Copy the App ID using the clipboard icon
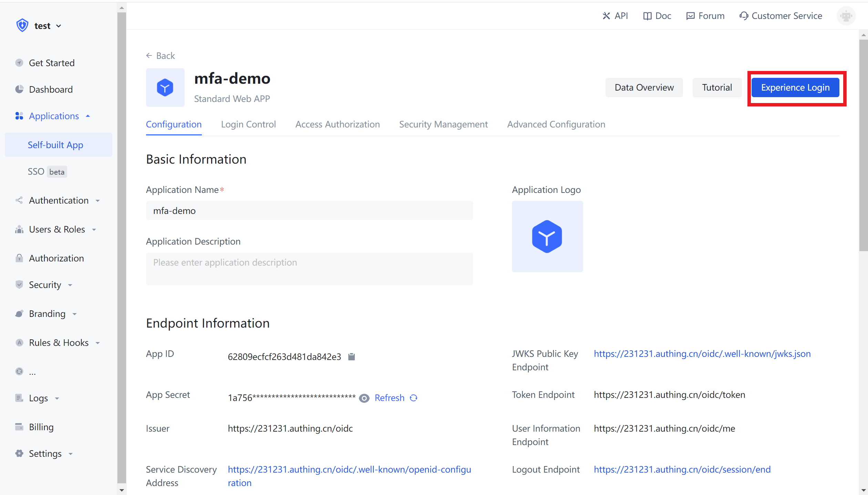 tap(352, 357)
